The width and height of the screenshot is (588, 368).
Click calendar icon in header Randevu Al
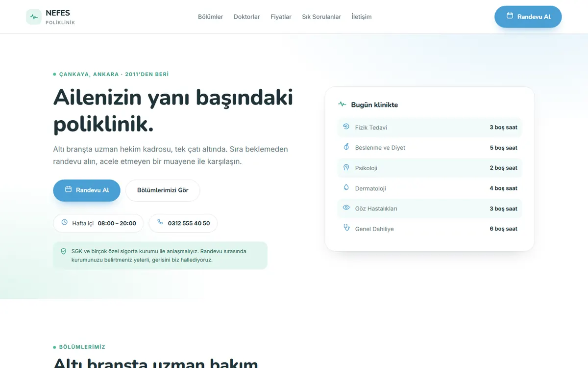[x=510, y=16]
